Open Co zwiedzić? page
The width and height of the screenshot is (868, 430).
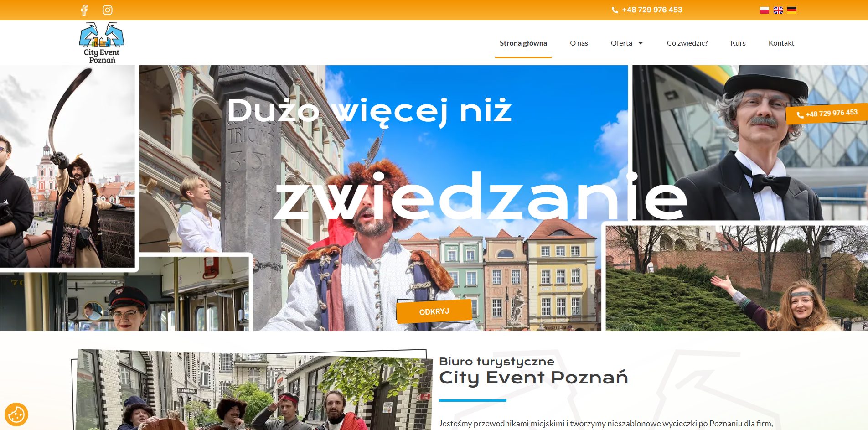pyautogui.click(x=687, y=43)
